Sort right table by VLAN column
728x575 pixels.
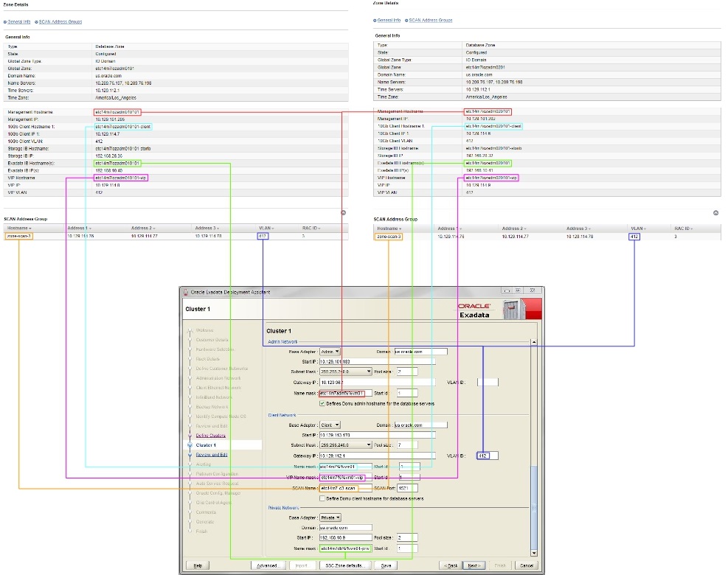point(639,229)
